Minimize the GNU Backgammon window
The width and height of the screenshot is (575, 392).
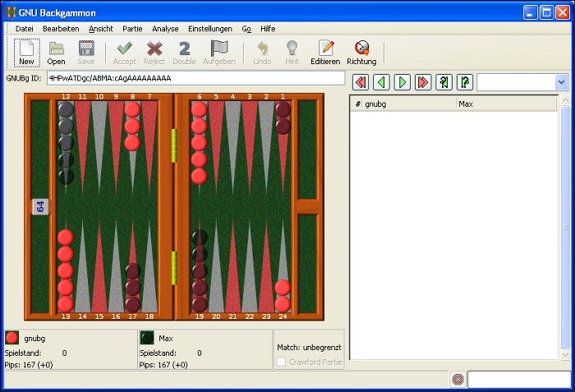pos(530,12)
